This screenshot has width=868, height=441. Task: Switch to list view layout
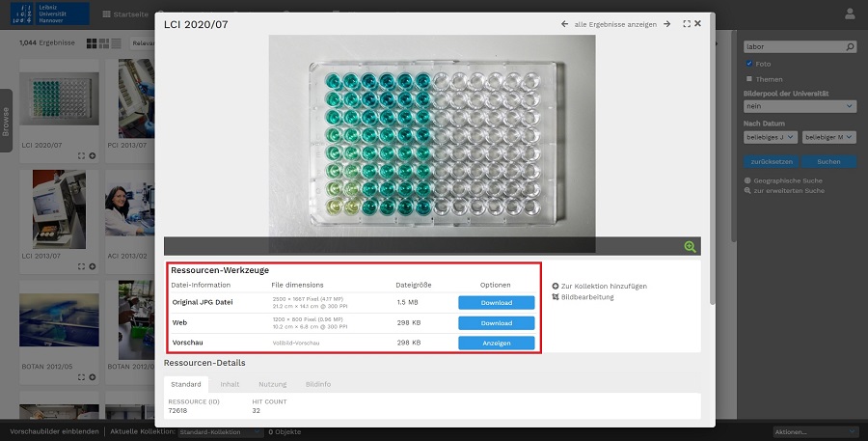117,43
